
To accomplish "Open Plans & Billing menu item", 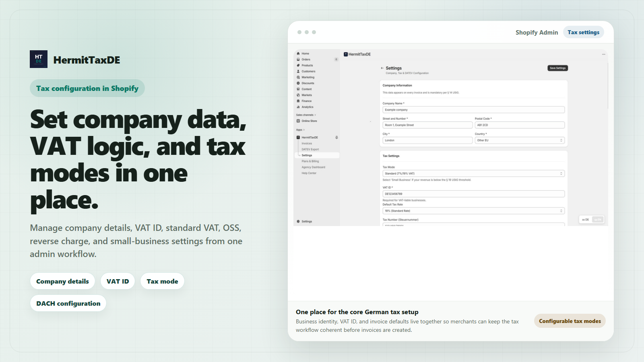I will click(x=310, y=161).
